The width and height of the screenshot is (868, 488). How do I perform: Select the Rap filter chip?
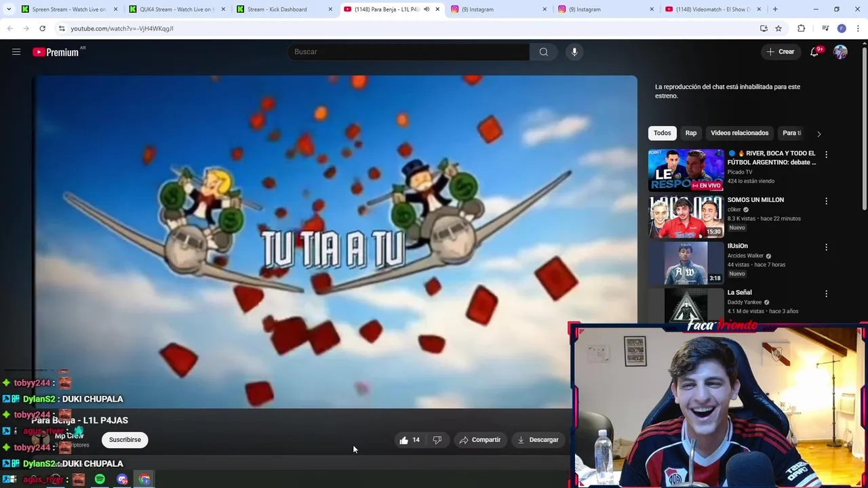click(x=691, y=133)
